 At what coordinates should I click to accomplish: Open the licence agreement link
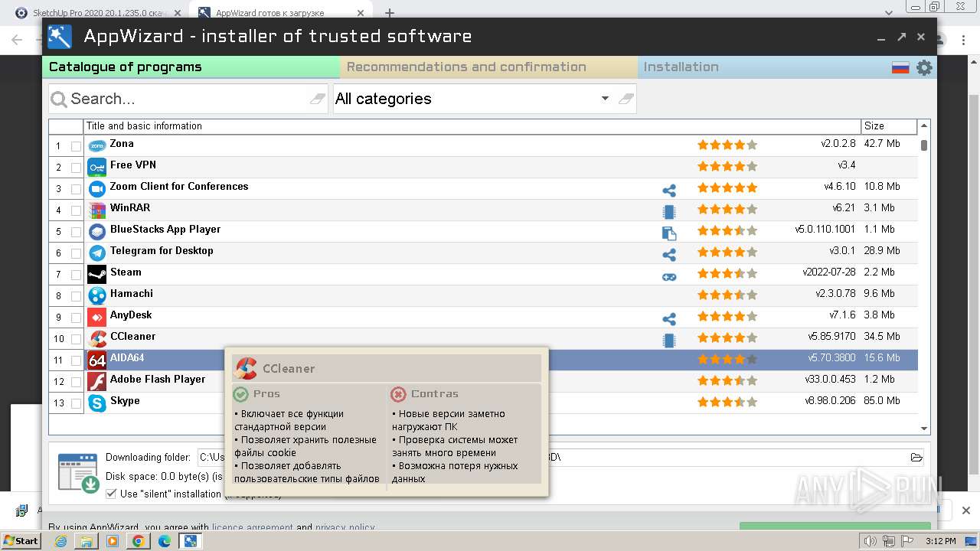point(252,527)
